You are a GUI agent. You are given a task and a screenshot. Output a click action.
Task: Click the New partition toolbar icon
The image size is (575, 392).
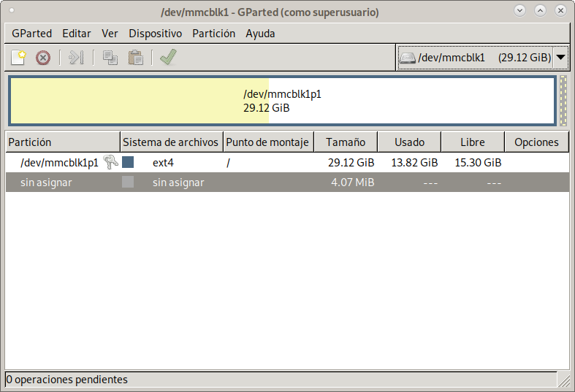coord(18,58)
